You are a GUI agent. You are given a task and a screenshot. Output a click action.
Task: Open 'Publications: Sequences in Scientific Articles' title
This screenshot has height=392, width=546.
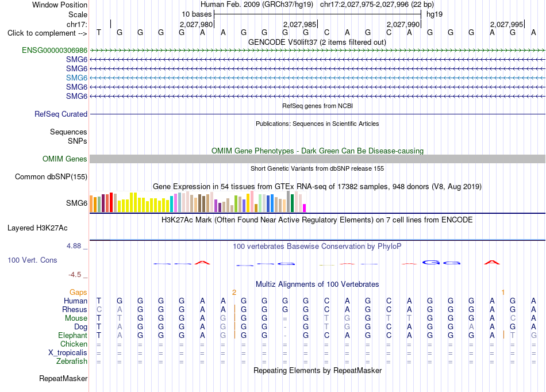pyautogui.click(x=317, y=124)
